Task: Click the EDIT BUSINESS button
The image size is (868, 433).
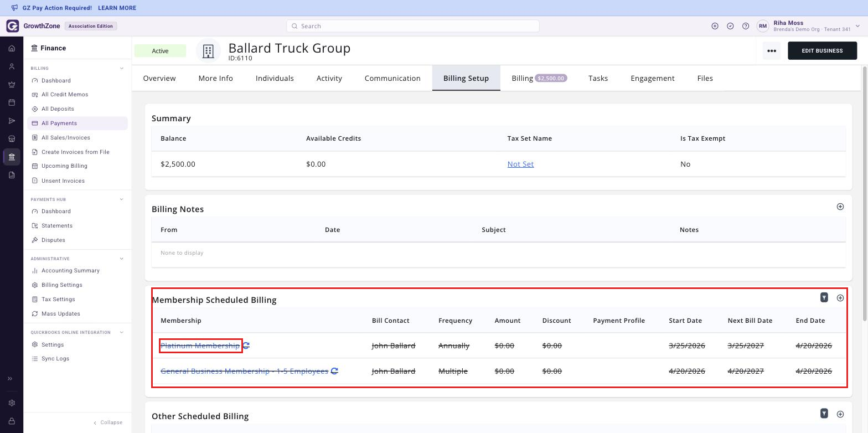Action: (x=822, y=51)
